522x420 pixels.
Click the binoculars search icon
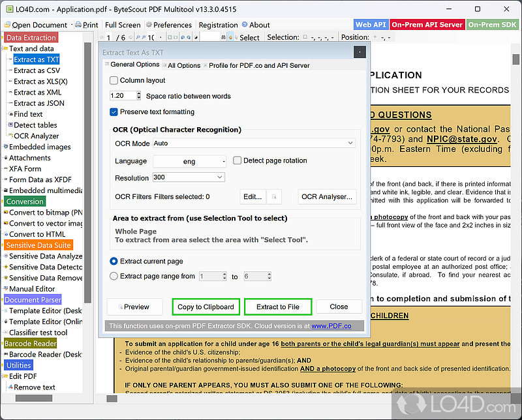point(223,37)
